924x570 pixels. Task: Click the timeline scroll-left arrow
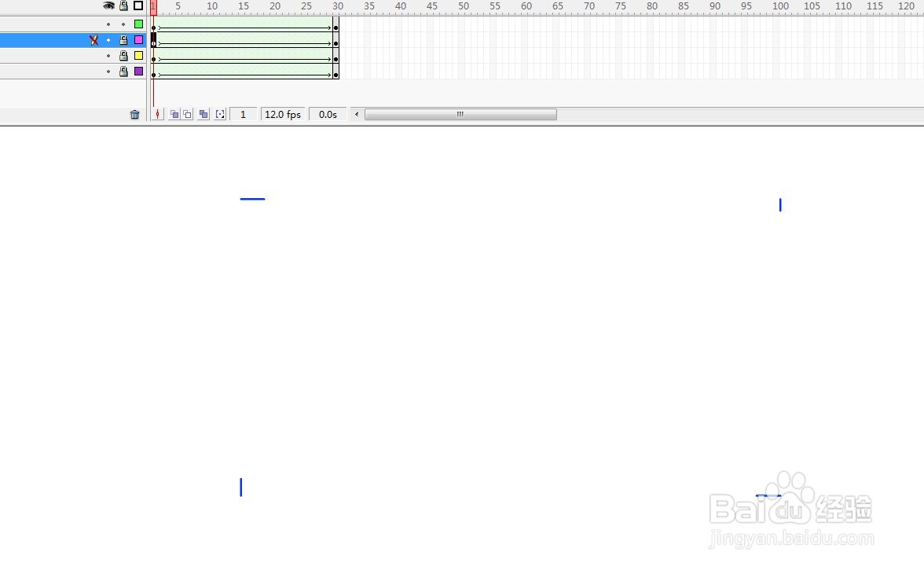pos(357,114)
